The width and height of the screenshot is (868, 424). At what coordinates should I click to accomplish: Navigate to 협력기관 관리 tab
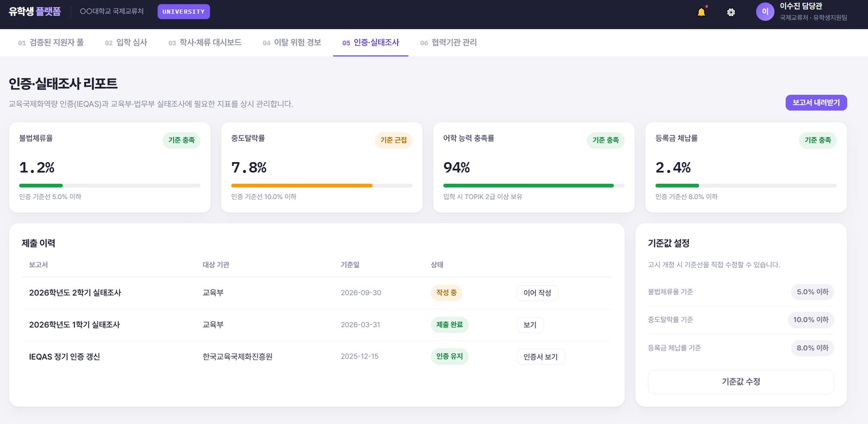click(449, 42)
